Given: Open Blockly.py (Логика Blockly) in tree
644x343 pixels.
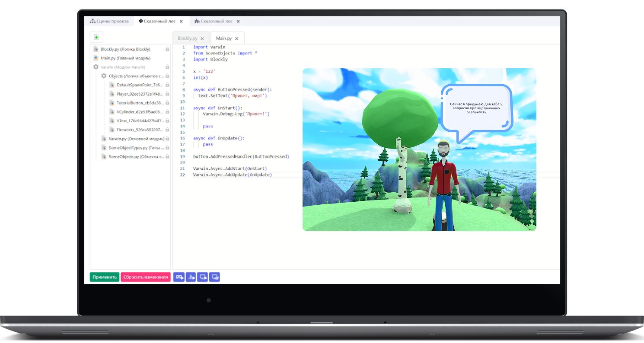Looking at the screenshot, I should [125, 49].
